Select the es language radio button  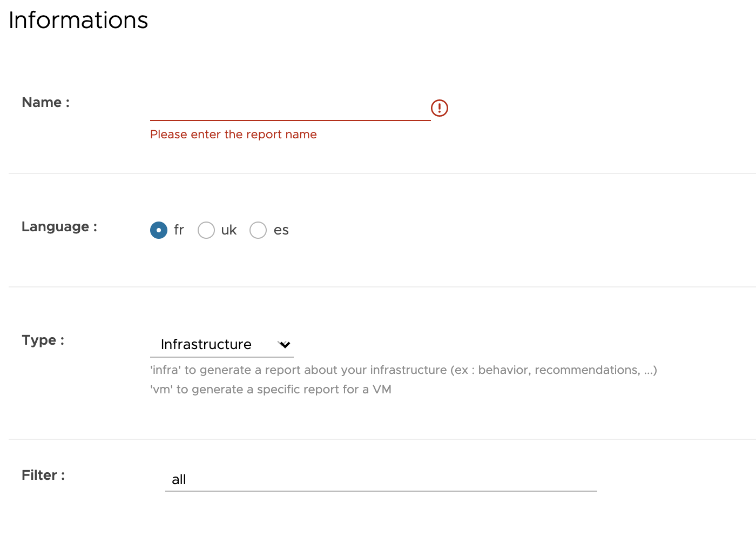click(258, 230)
